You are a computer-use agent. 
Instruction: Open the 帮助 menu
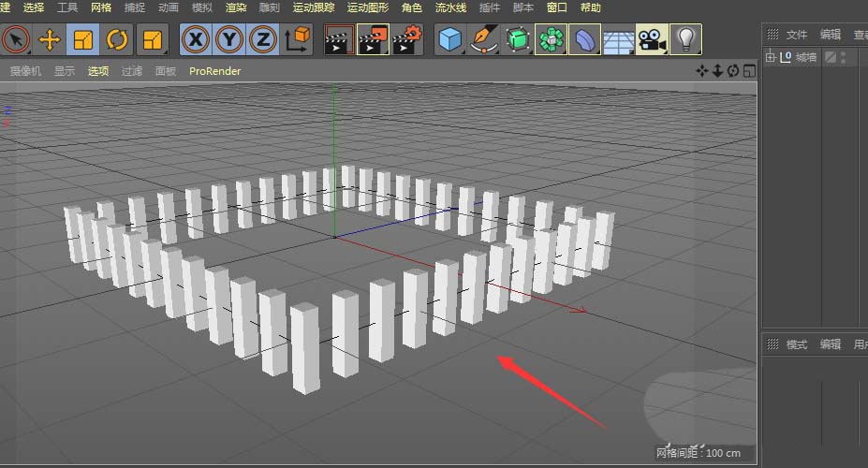(591, 7)
